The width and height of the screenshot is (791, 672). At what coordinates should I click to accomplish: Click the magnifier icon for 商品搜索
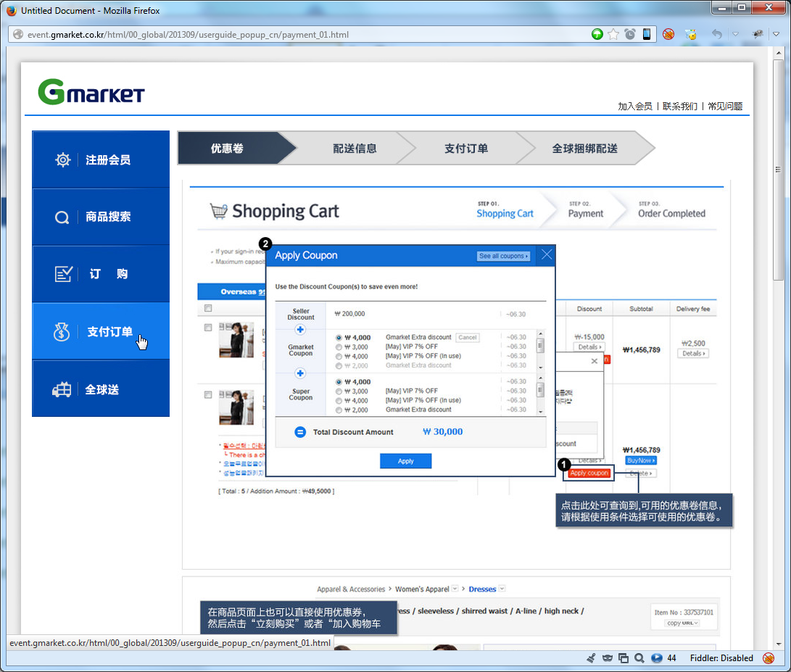pyautogui.click(x=62, y=217)
